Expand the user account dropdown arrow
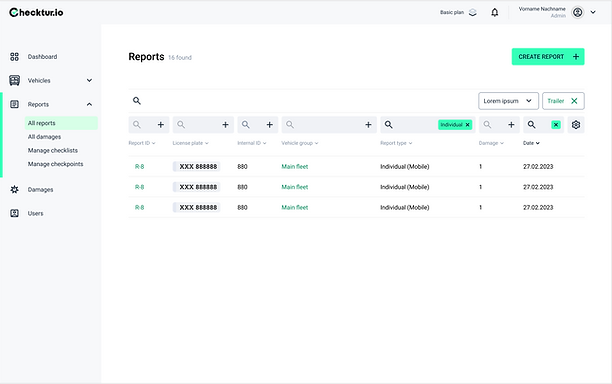Screen dimensions: 612x384 coord(593,12)
